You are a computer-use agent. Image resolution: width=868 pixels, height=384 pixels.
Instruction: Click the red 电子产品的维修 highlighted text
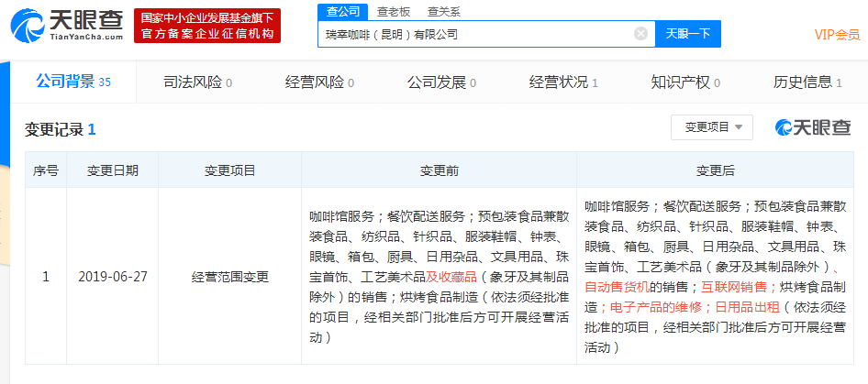pos(656,306)
